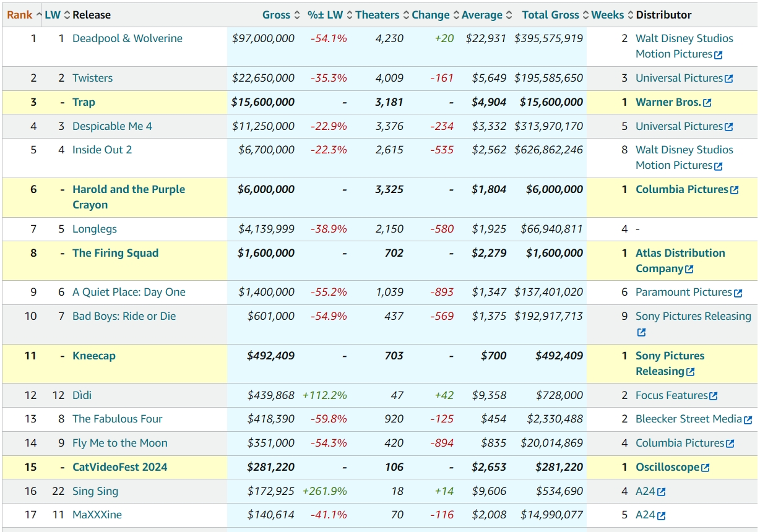
Task: Open external link icon beside Atlas Distribution Company
Action: (689, 269)
